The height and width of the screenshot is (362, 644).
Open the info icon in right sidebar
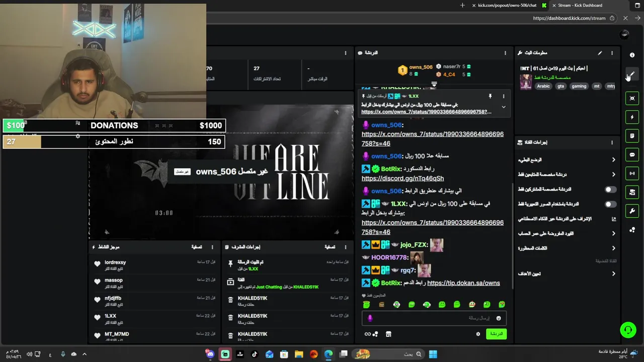click(632, 55)
